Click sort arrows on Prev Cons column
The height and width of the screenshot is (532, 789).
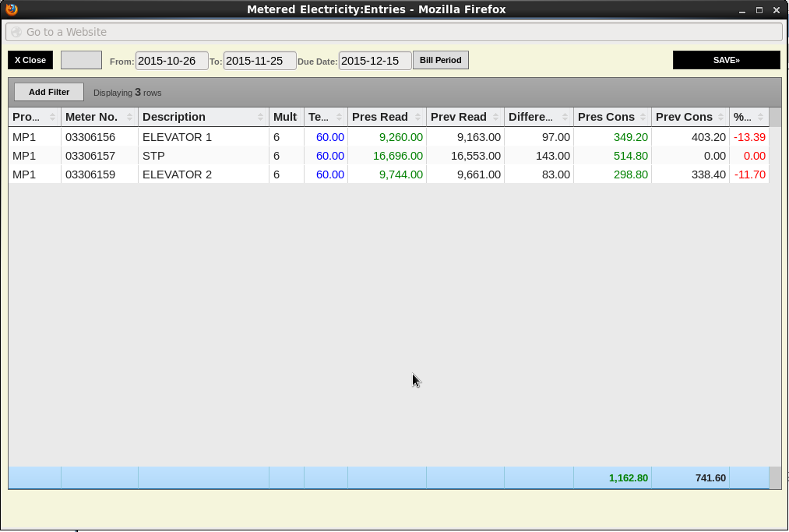pos(721,117)
